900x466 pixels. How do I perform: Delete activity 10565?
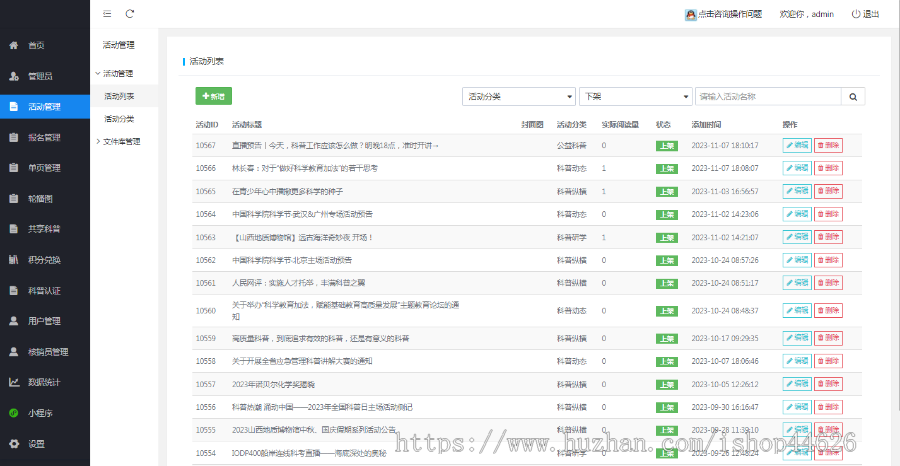coord(828,191)
